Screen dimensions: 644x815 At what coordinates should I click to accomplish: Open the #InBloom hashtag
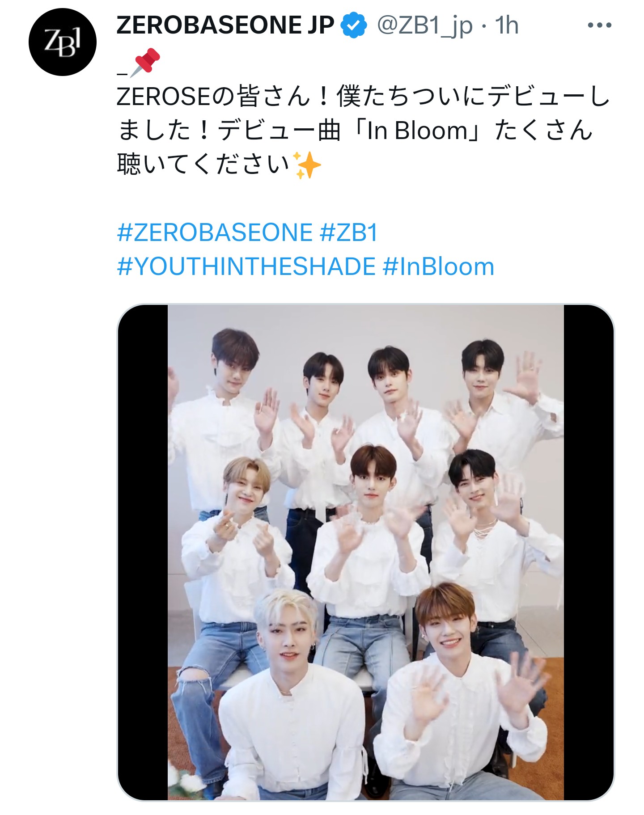coord(438,266)
